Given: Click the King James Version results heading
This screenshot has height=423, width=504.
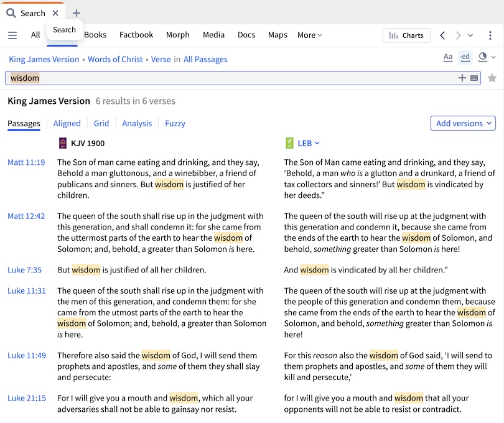Looking at the screenshot, I should 49,101.
